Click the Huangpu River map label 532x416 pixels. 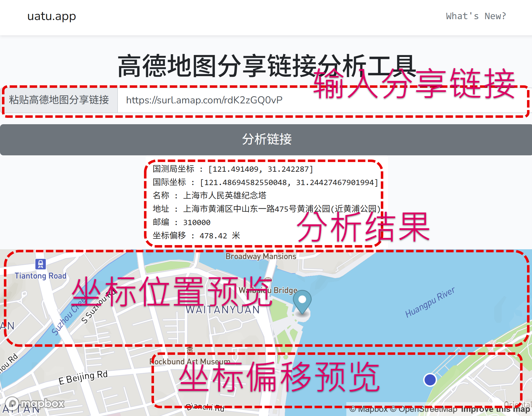coord(430,302)
